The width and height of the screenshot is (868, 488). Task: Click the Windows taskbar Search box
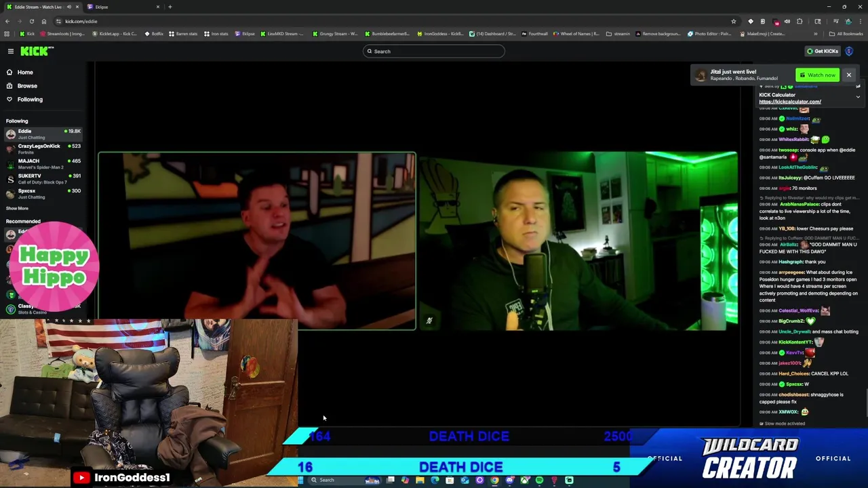(344, 480)
